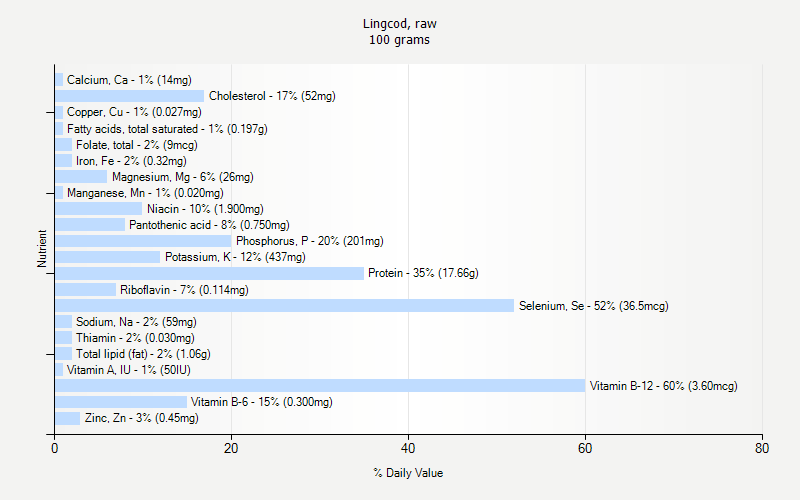The height and width of the screenshot is (500, 800).
Task: Click the 40 tick label on x-axis
Action: click(408, 449)
